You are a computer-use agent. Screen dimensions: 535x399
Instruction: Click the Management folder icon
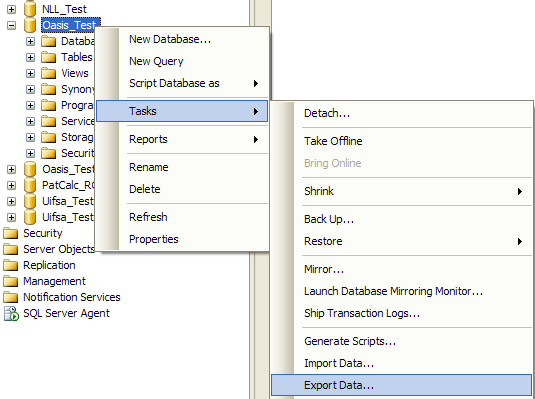(x=11, y=282)
